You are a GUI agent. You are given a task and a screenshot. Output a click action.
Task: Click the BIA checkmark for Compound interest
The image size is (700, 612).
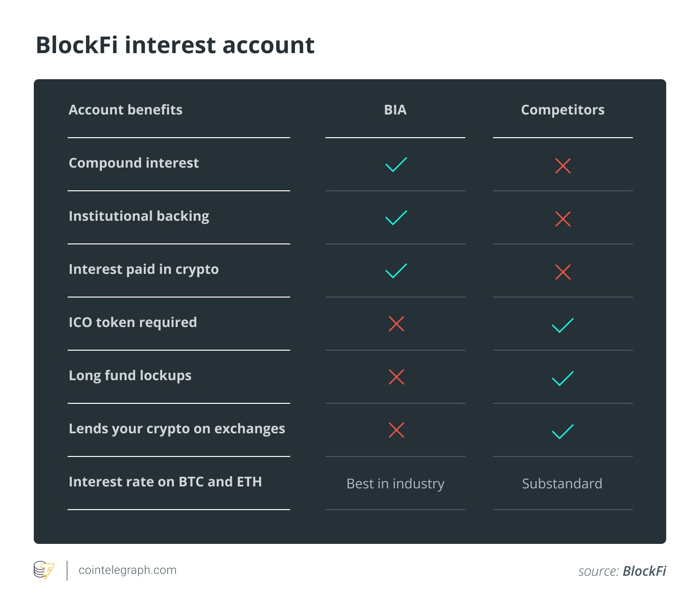click(x=396, y=165)
